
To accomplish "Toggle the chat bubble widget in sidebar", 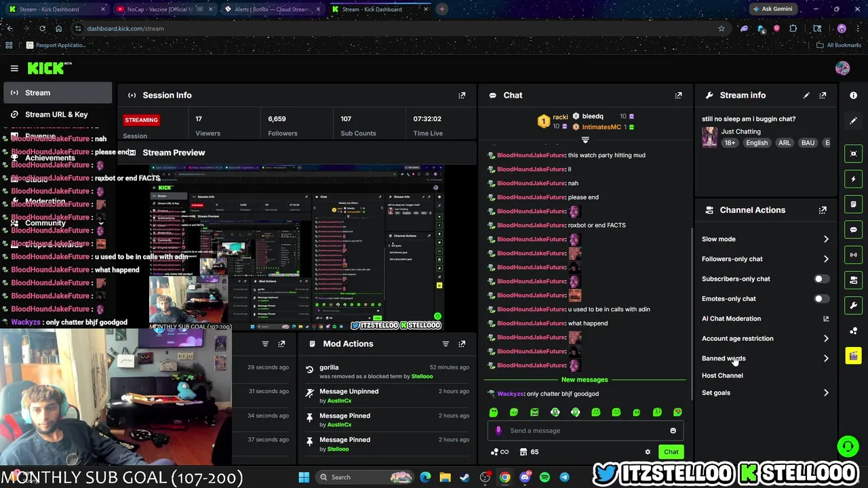I will [853, 230].
